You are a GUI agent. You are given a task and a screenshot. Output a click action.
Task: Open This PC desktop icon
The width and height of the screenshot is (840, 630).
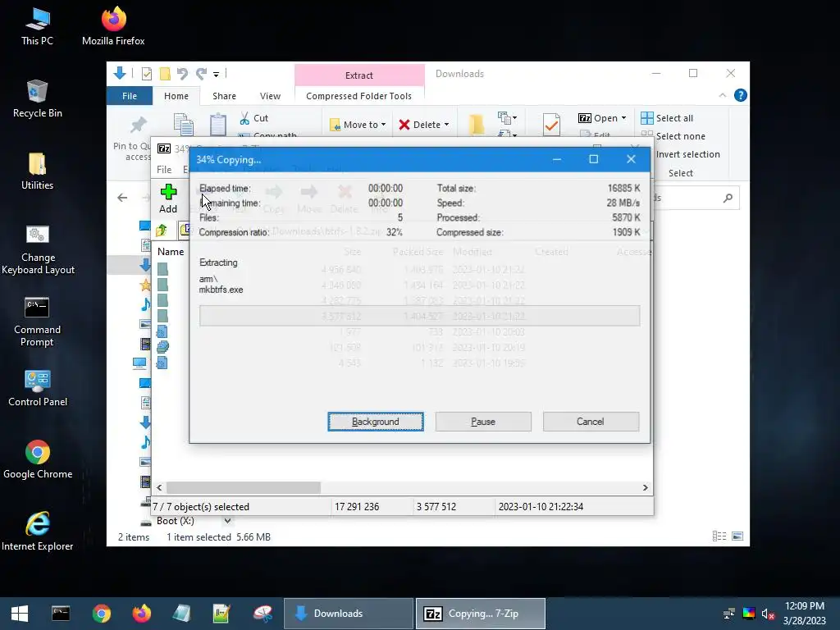pyautogui.click(x=37, y=27)
